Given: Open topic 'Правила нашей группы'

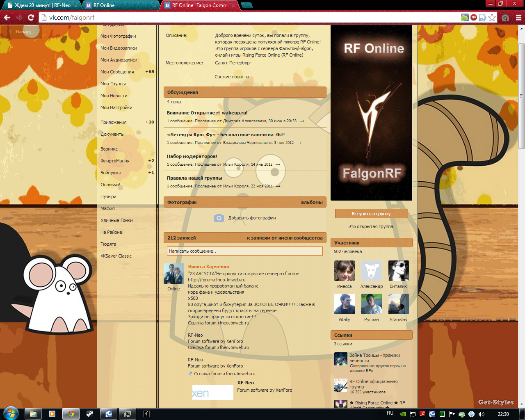Looking at the screenshot, I should coord(194,178).
